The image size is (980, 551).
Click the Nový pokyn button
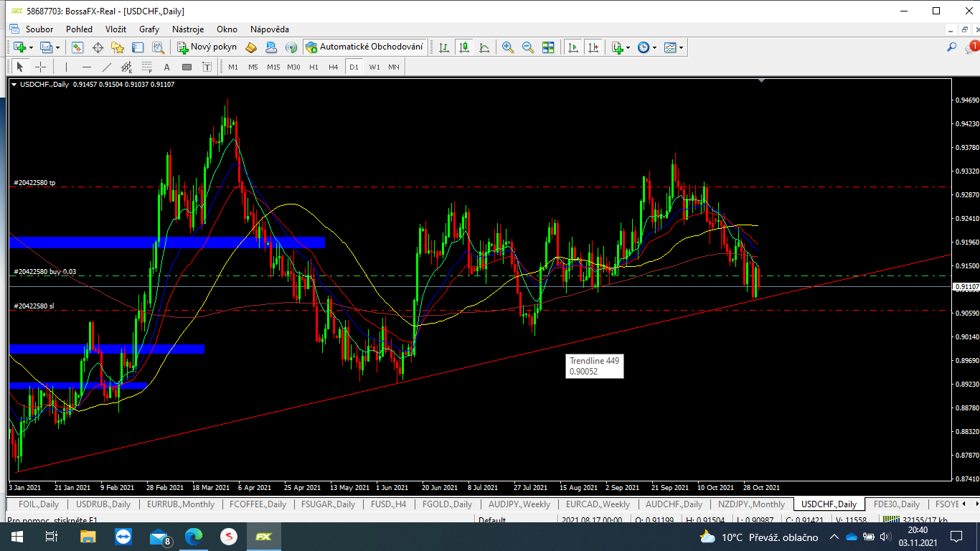[x=207, y=47]
